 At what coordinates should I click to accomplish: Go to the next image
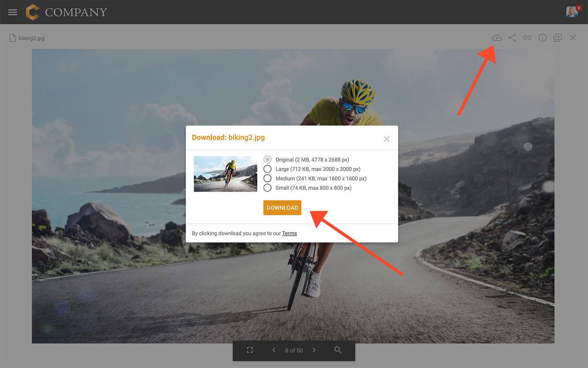[314, 350]
